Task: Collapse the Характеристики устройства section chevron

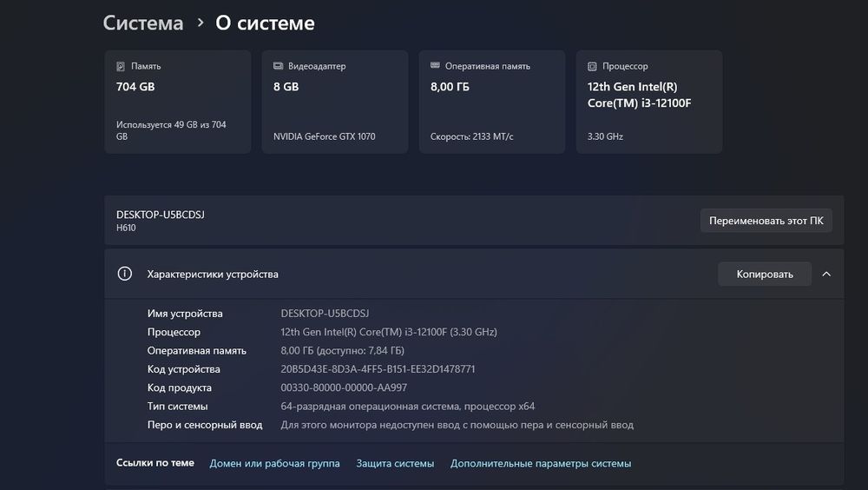Action: click(826, 274)
